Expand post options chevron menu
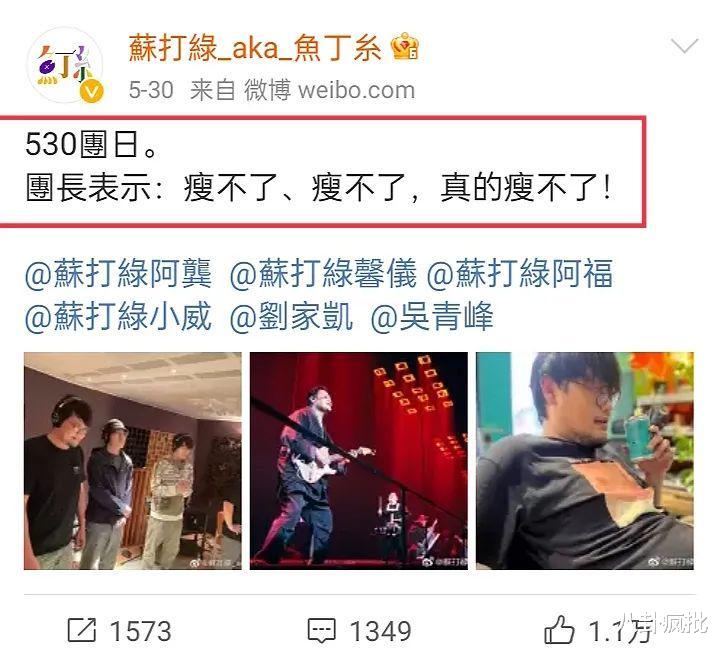Image resolution: width=719 pixels, height=649 pixels. click(684, 45)
